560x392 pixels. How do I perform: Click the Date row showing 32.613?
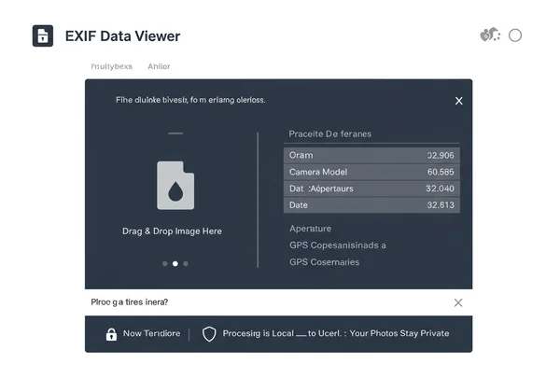pyautogui.click(x=371, y=205)
